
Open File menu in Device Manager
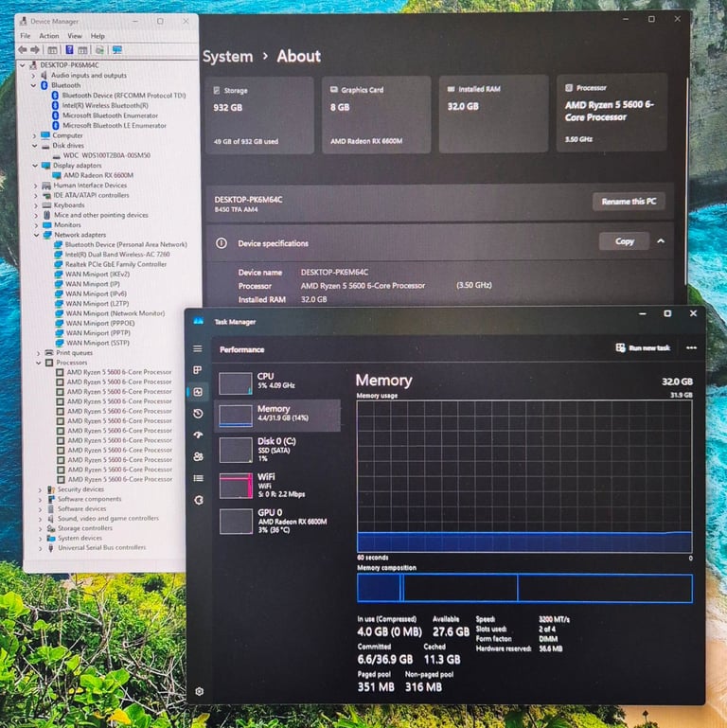(25, 36)
